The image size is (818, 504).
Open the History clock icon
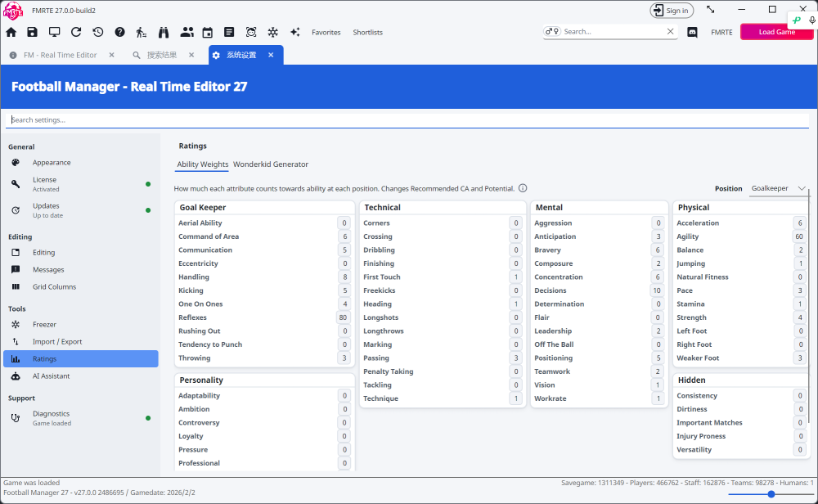click(x=98, y=33)
